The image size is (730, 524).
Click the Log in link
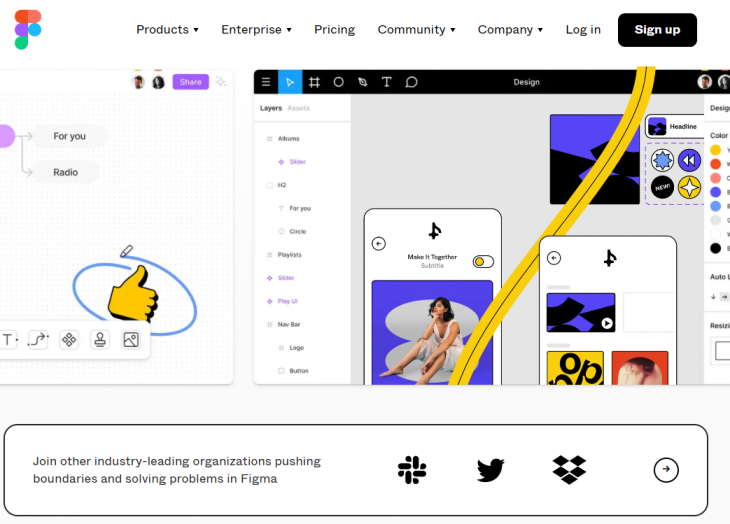(x=583, y=30)
